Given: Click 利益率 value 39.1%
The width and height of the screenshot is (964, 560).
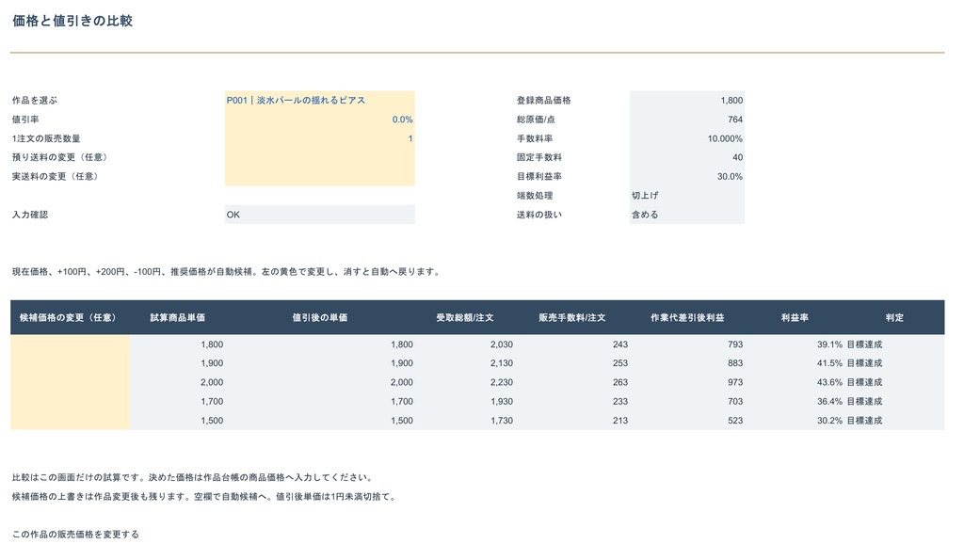Looking at the screenshot, I should pos(829,344).
